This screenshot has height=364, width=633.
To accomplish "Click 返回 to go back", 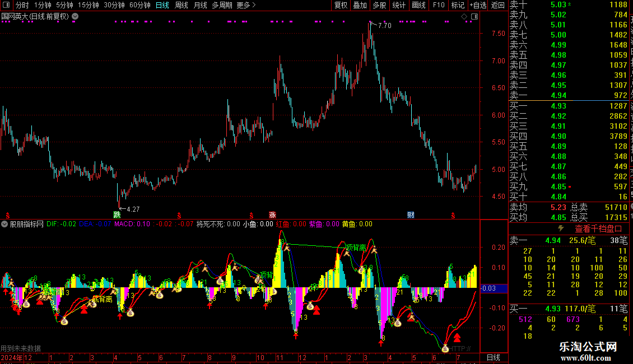I will click(x=498, y=5).
